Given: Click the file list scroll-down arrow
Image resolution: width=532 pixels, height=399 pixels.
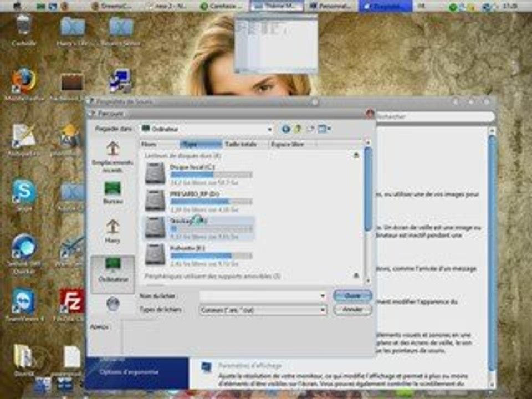Looking at the screenshot, I should [x=368, y=280].
